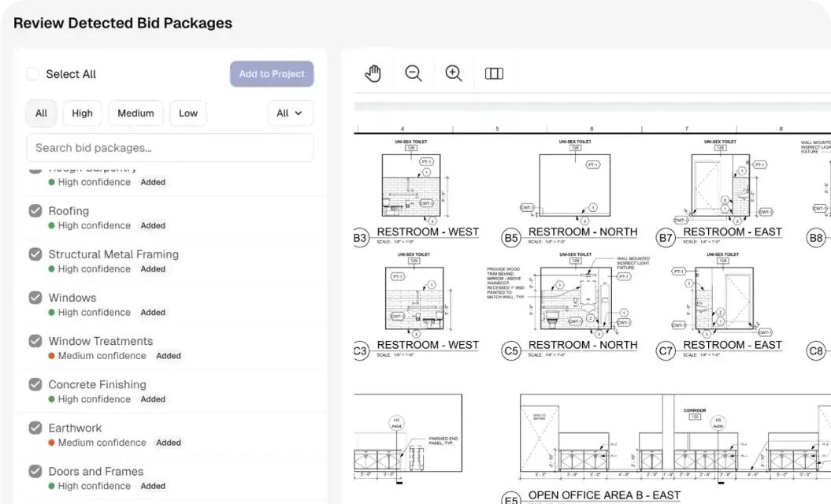
Task: Click the Add to Project button
Action: (272, 74)
